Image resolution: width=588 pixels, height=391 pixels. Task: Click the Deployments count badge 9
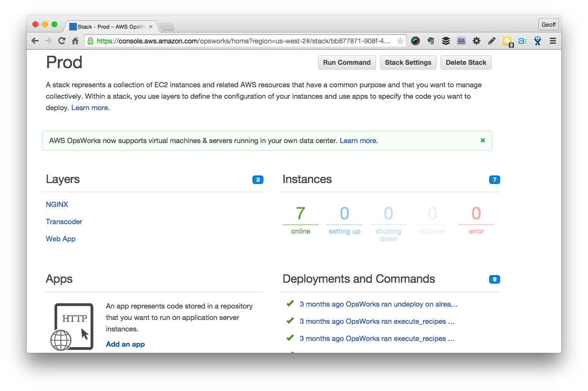494,279
